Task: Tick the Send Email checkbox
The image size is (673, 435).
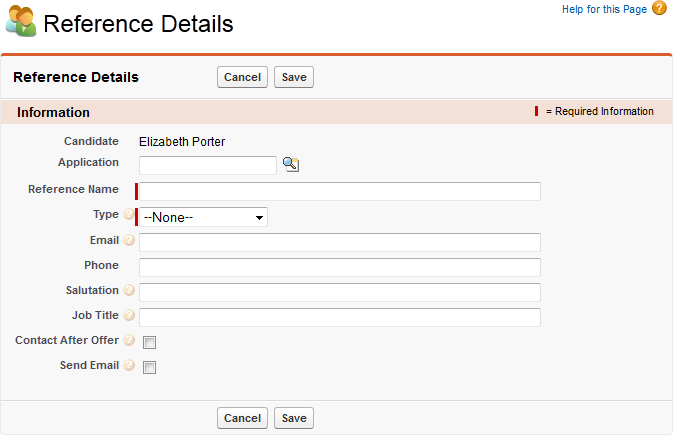Action: [x=150, y=367]
